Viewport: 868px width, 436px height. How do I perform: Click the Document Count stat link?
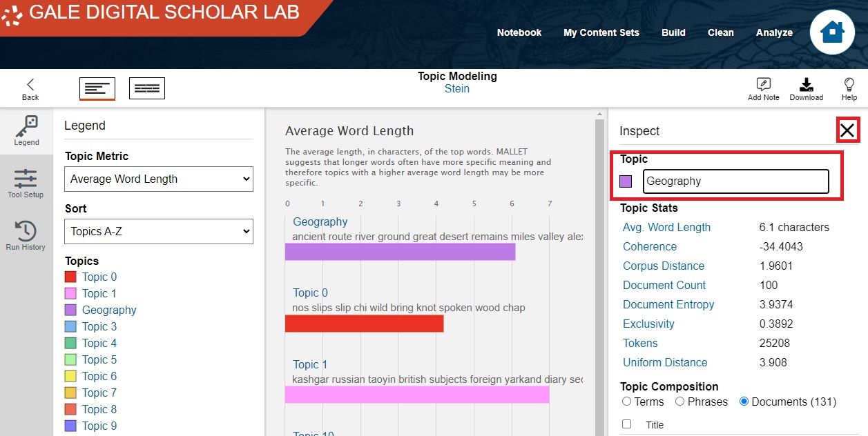tap(664, 285)
